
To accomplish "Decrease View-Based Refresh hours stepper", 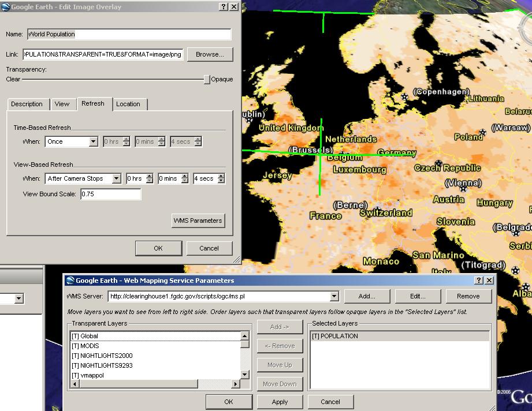I will 150,181.
